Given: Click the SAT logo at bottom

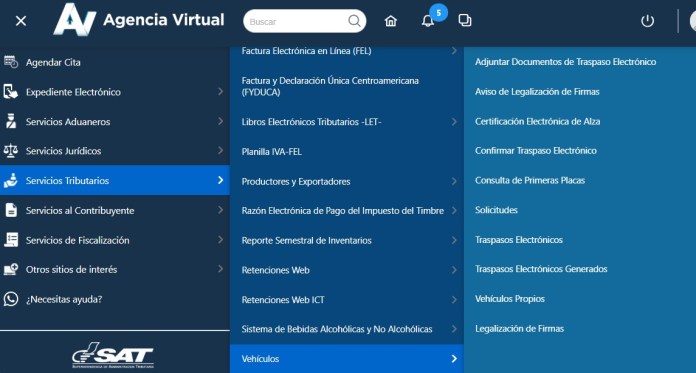Looking at the screenshot, I should coord(113,355).
